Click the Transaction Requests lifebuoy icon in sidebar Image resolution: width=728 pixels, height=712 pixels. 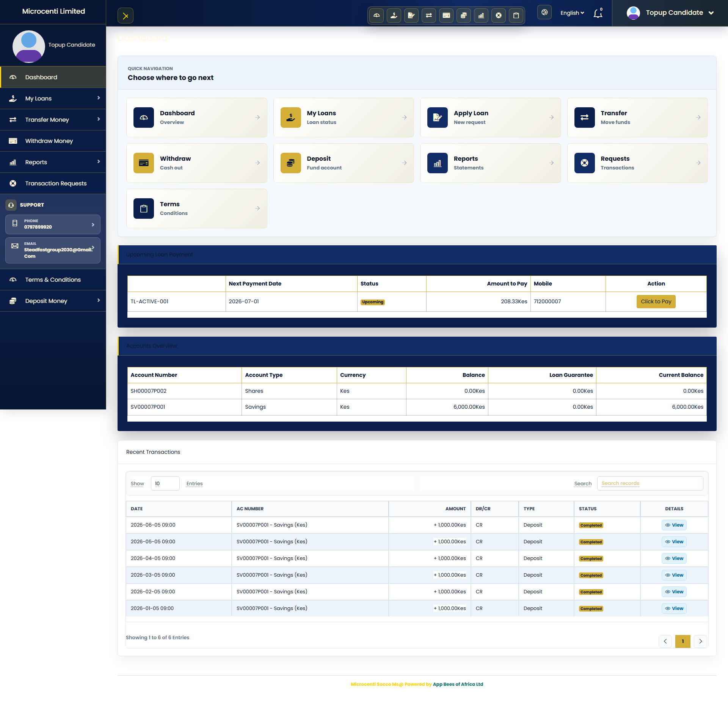[13, 183]
